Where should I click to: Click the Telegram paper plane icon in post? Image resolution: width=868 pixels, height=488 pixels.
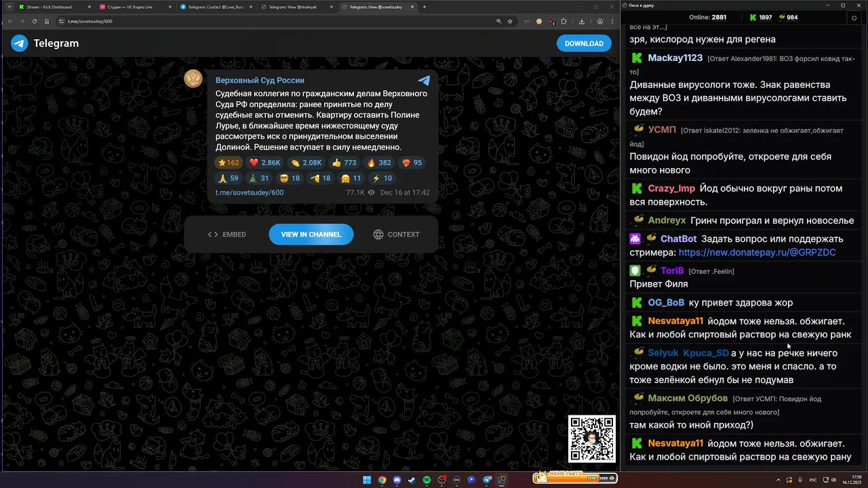tap(424, 80)
